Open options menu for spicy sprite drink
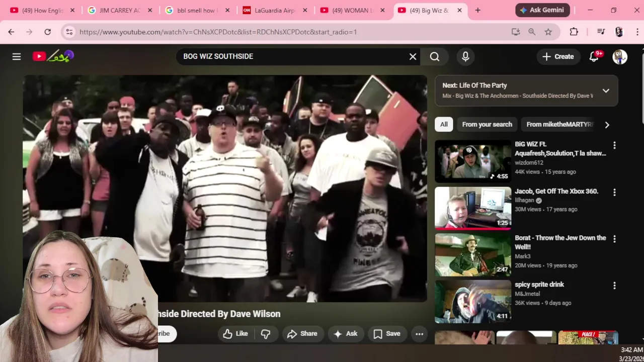Image resolution: width=644 pixels, height=362 pixels. (614, 285)
